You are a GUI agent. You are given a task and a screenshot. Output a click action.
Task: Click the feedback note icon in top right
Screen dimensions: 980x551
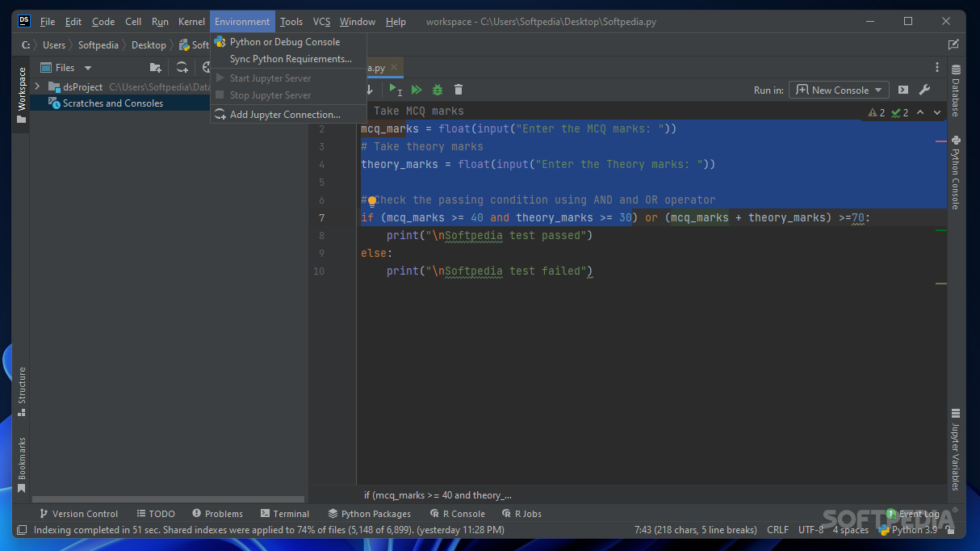tap(953, 44)
